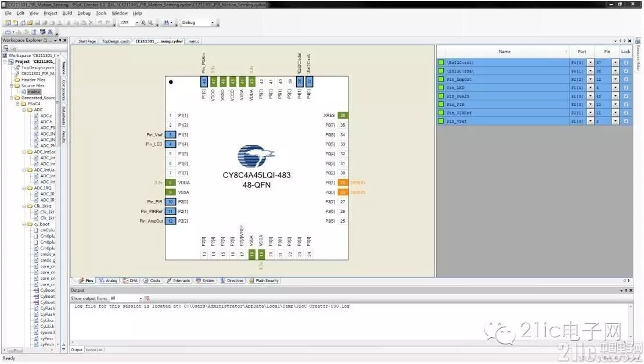Open the File menu
The width and height of the screenshot is (644, 364).
point(8,13)
